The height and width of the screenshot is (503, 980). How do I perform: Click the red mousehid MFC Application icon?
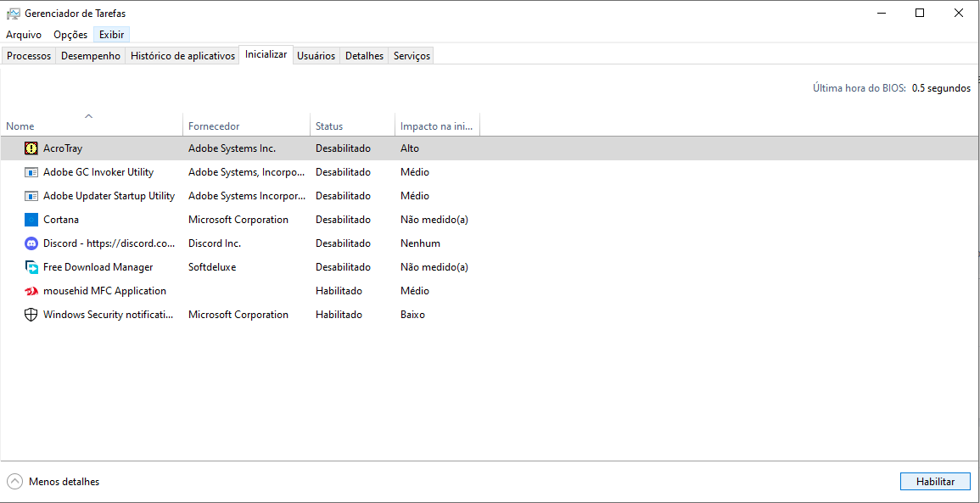click(31, 291)
